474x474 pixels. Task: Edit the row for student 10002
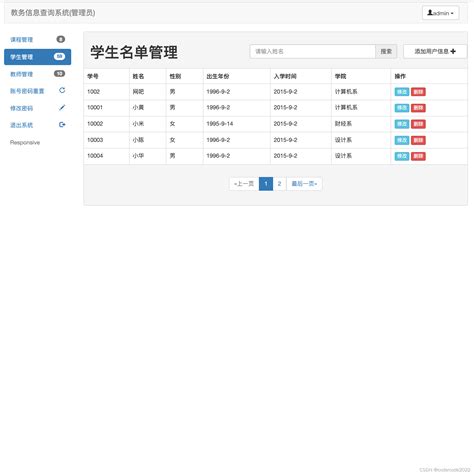402,124
